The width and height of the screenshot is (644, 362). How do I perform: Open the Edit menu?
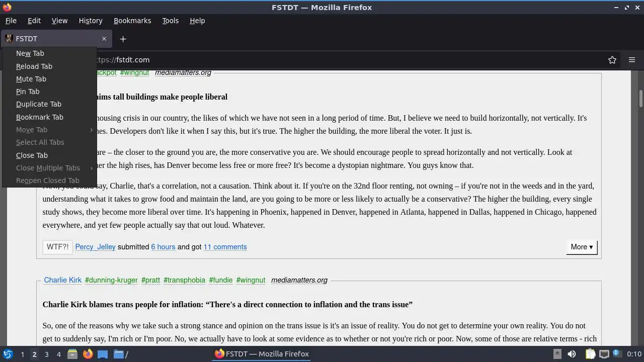[34, 21]
